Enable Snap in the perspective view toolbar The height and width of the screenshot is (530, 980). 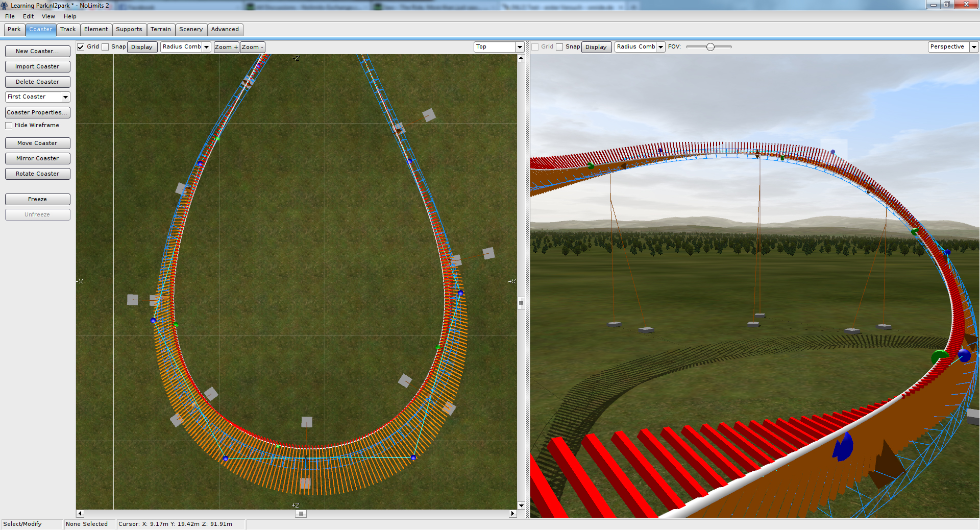[x=559, y=47]
